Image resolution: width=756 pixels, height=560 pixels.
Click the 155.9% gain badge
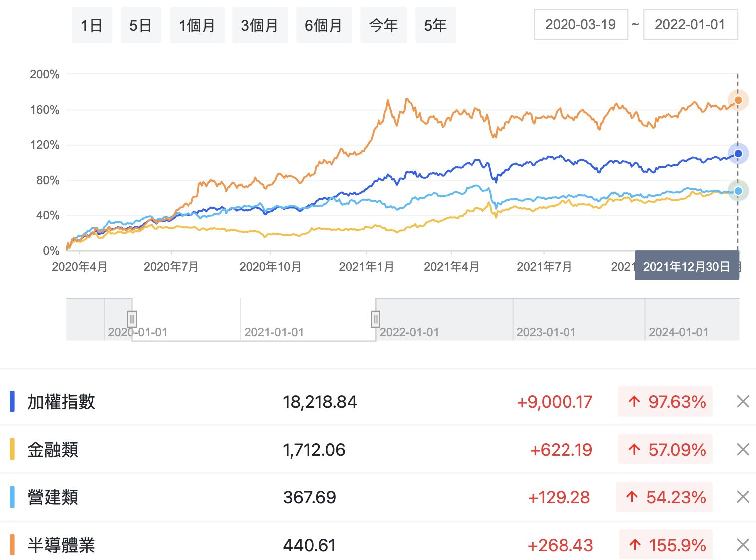(666, 545)
